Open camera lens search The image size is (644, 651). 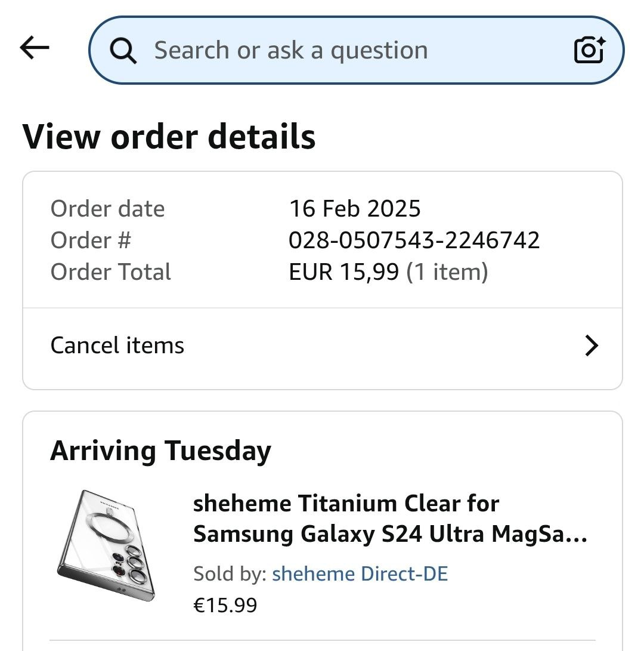pyautogui.click(x=589, y=50)
